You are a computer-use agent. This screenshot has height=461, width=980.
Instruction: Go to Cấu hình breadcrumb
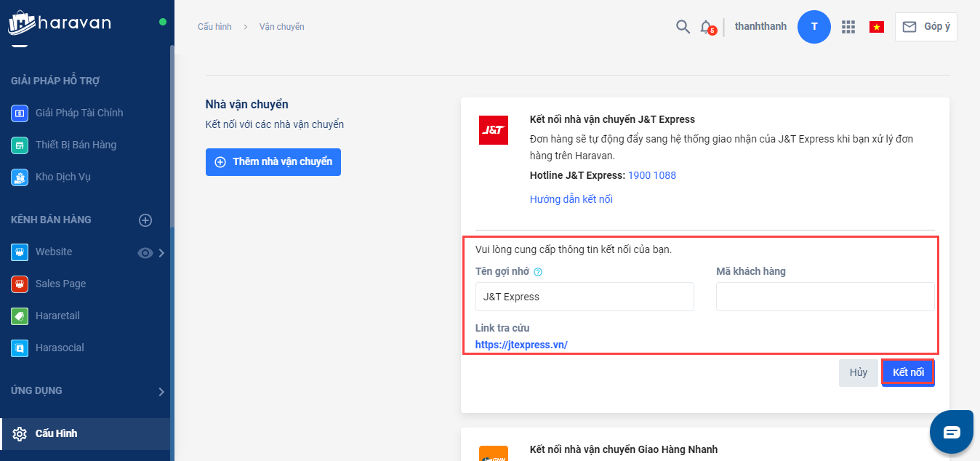(214, 27)
